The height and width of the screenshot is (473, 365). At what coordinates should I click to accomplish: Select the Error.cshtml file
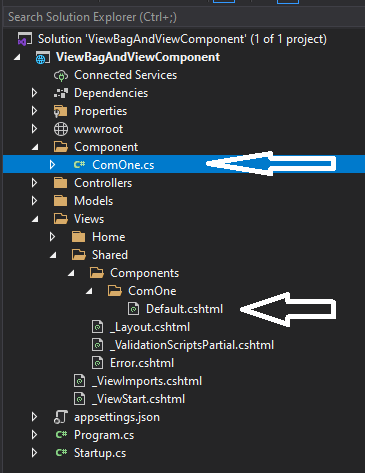(x=142, y=363)
